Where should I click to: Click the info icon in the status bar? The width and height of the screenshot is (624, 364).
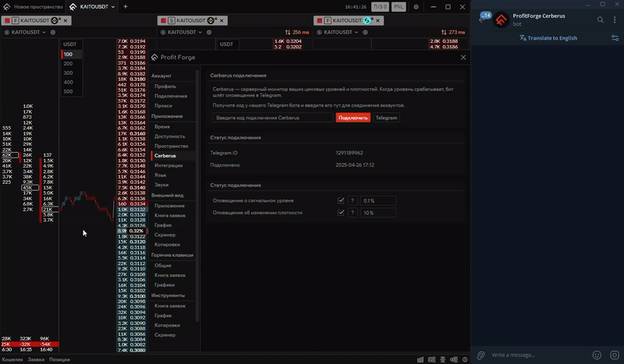click(465, 359)
